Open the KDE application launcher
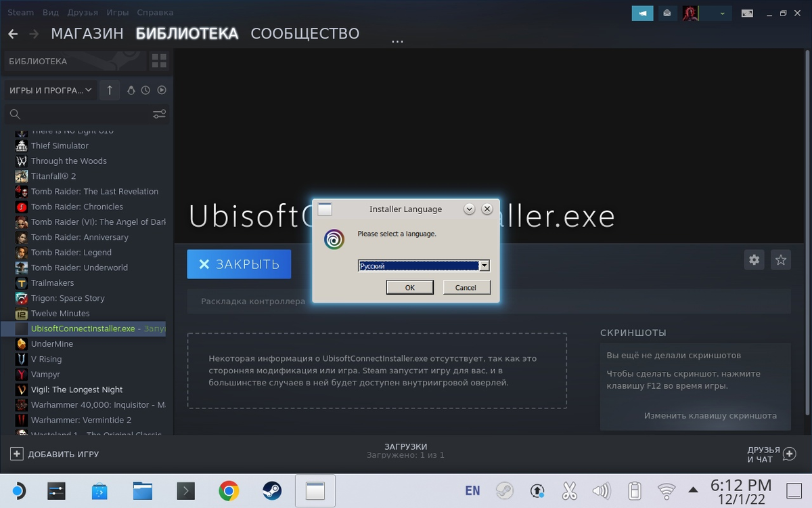The height and width of the screenshot is (508, 812). (18, 490)
